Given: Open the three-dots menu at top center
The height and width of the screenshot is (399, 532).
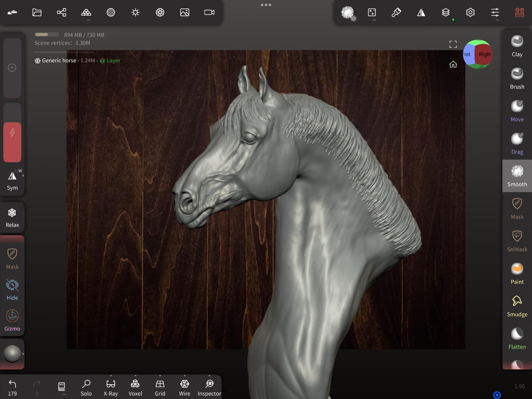Looking at the screenshot, I should (266, 5).
